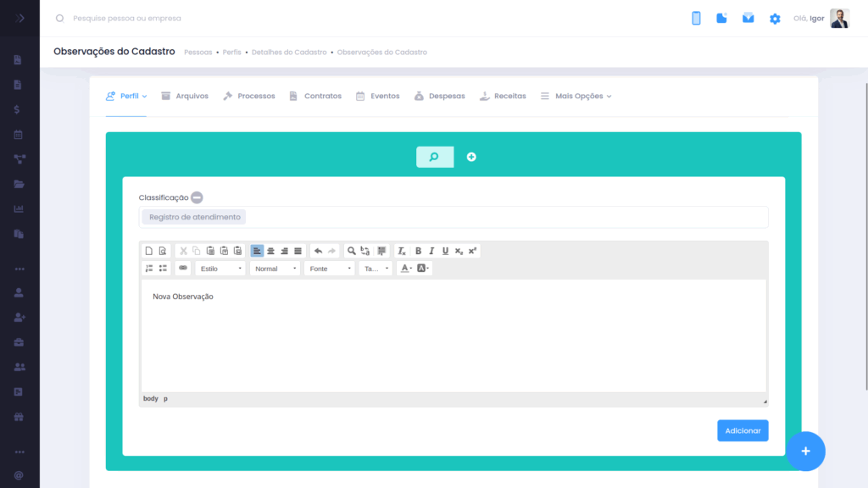Click the Registro de atendimento tag

194,217
